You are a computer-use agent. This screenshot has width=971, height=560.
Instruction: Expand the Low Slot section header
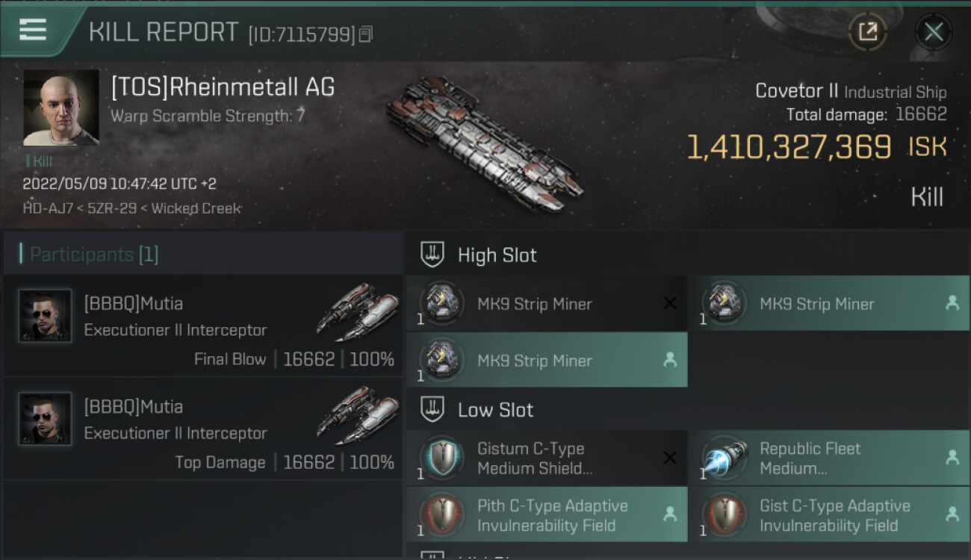[495, 410]
